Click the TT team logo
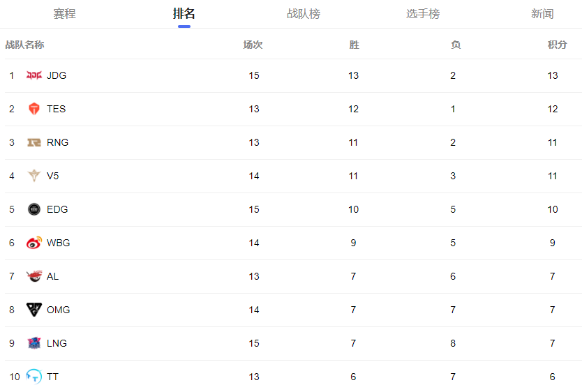Screen dimensions: 582x392 [34, 377]
